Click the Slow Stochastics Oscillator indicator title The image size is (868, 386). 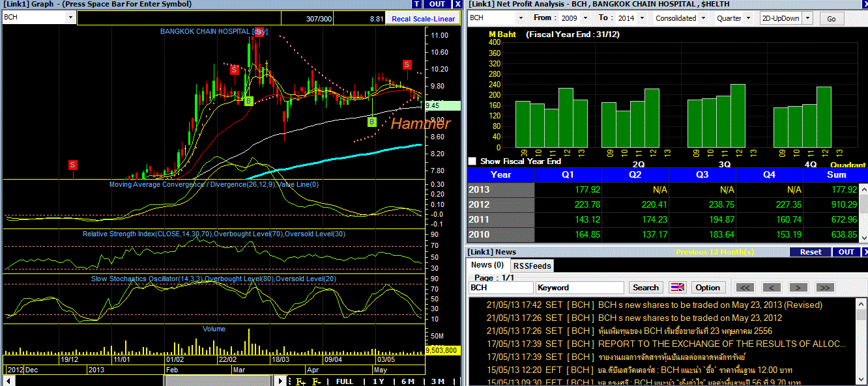point(214,279)
